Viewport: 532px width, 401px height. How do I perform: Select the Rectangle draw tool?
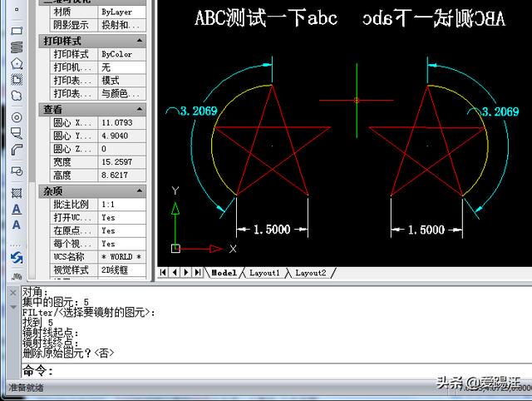tap(17, 31)
